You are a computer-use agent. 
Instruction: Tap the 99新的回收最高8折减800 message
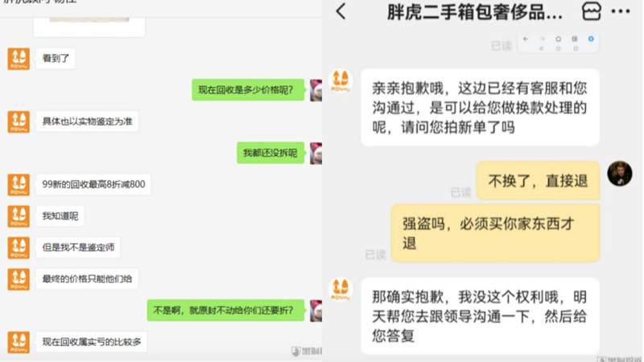(x=93, y=184)
